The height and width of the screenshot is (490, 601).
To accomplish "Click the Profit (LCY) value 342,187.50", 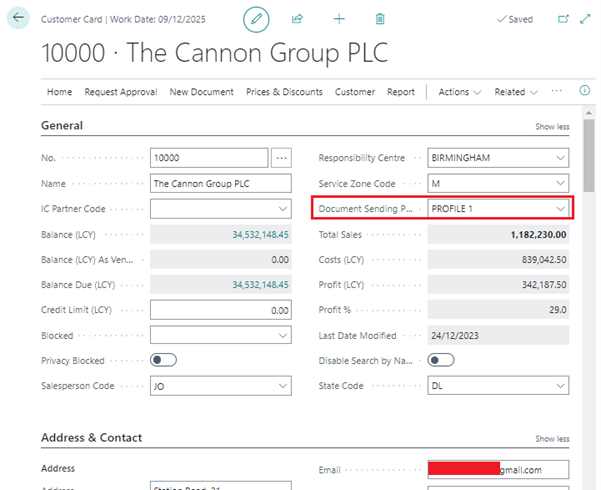I will 544,285.
